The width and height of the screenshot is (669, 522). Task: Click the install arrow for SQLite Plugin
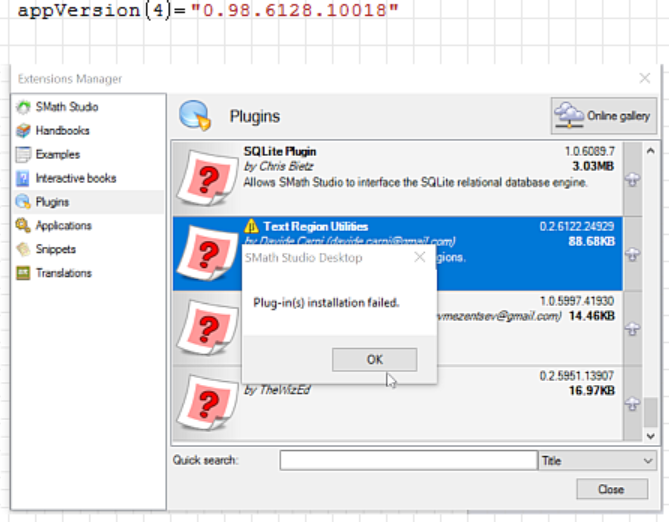(x=631, y=180)
